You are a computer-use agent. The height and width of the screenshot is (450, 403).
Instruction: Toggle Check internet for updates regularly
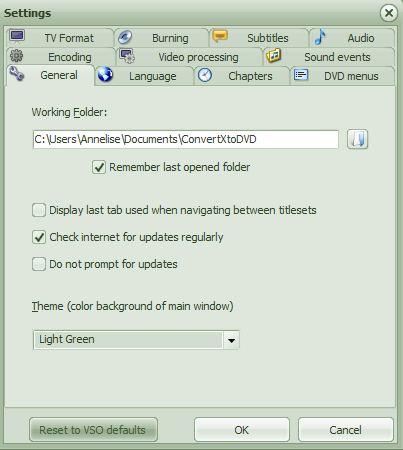[39, 237]
